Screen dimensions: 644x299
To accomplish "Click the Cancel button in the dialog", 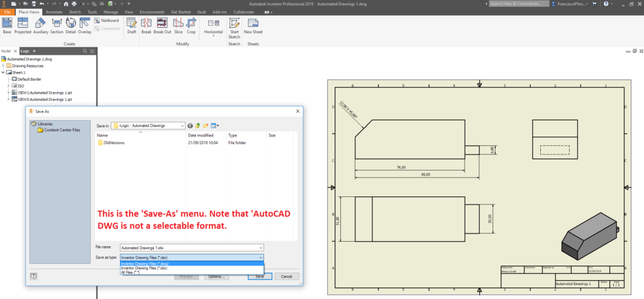I will click(x=287, y=276).
